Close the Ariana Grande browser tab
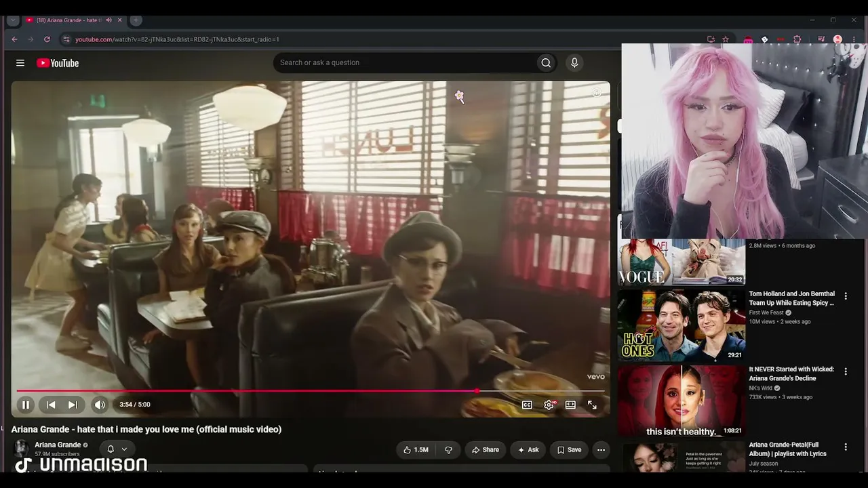Viewport: 868px width, 488px height. 120,20
